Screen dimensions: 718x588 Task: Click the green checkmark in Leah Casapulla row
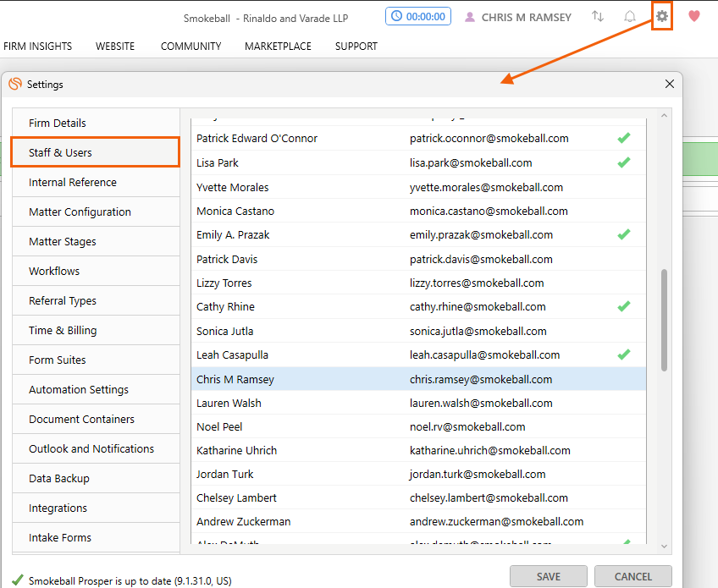[624, 354]
